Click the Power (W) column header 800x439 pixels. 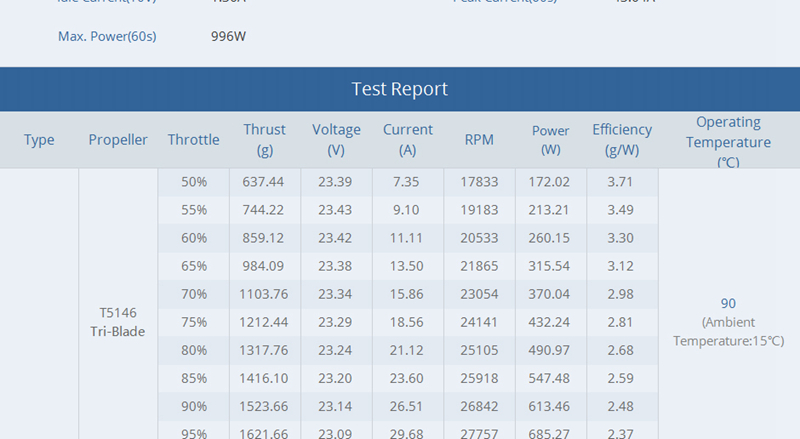[550, 140]
